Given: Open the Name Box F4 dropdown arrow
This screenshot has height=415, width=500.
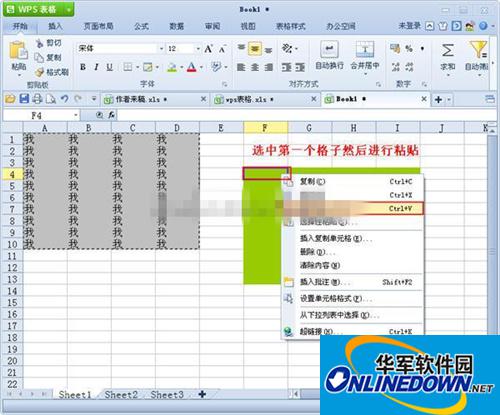Looking at the screenshot, I should click(76, 115).
